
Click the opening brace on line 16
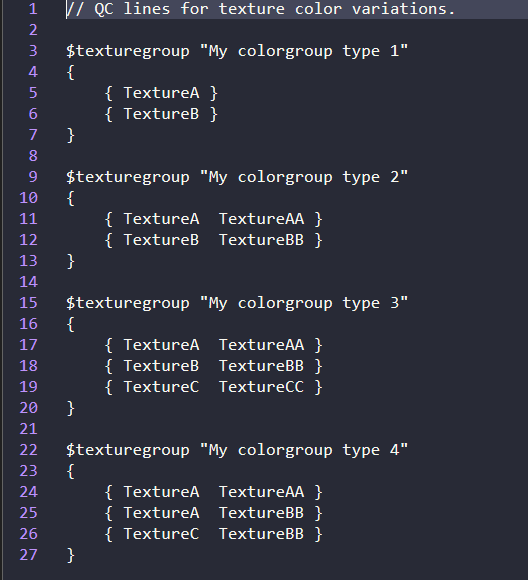(x=70, y=324)
